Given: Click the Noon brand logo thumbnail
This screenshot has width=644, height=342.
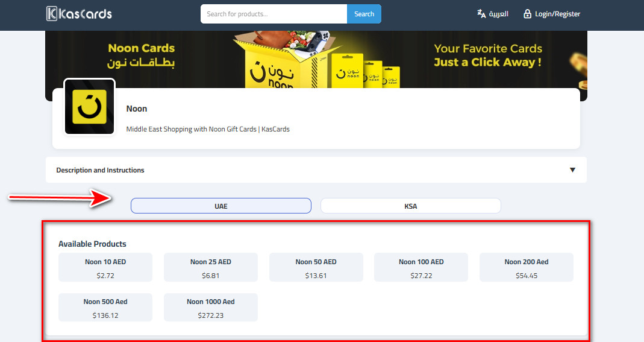Looking at the screenshot, I should pos(90,107).
